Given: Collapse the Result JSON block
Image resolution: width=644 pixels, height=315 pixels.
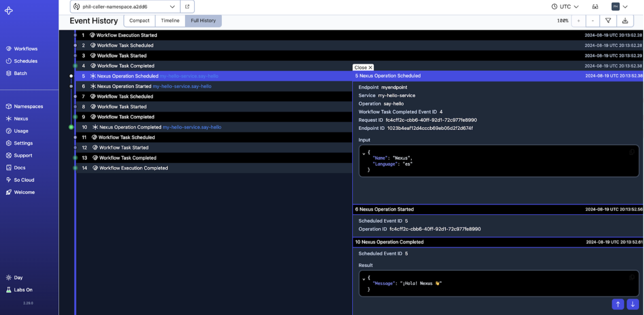Looking at the screenshot, I should click(364, 279).
